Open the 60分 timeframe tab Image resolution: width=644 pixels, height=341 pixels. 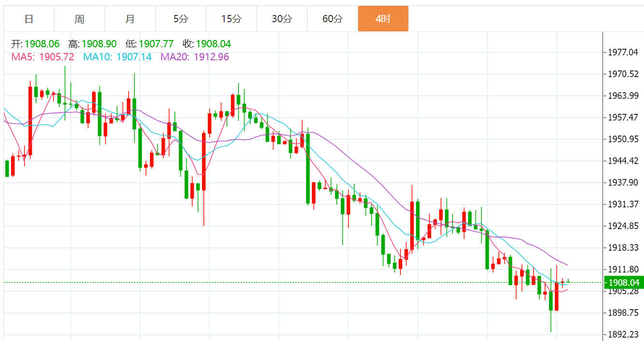[333, 19]
